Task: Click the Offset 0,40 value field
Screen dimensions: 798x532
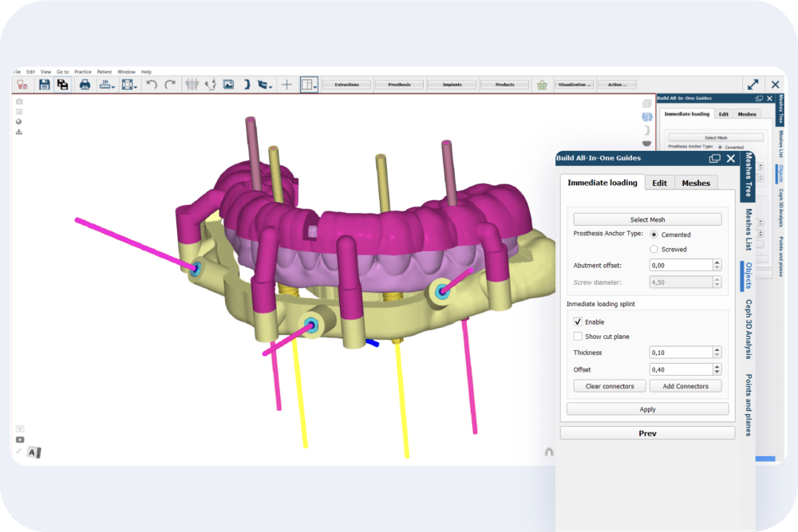Action: tap(681, 369)
